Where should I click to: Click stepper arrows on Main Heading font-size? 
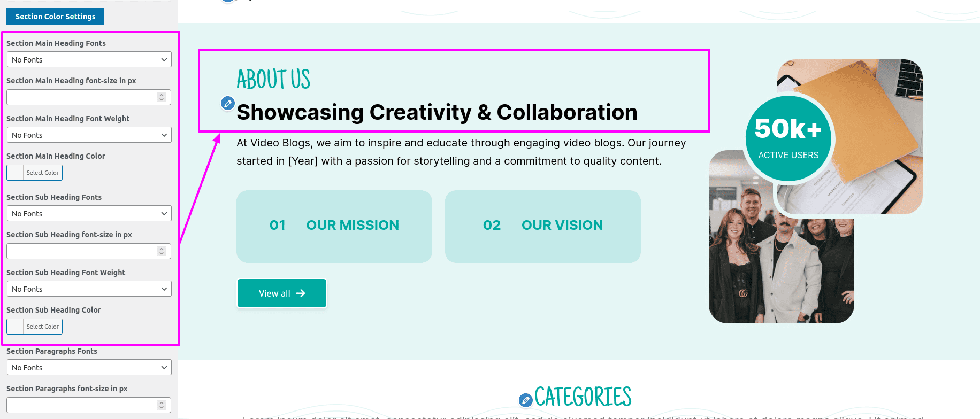click(x=162, y=97)
